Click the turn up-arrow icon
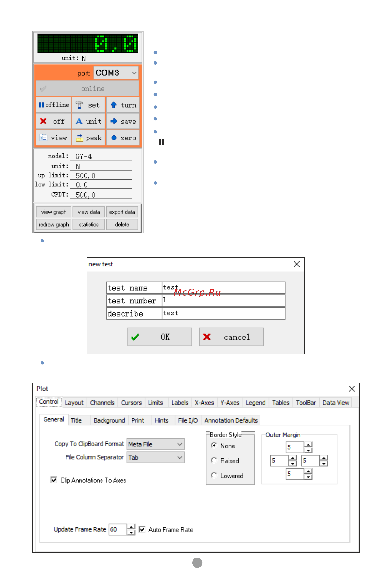392x584 pixels. tap(123, 105)
